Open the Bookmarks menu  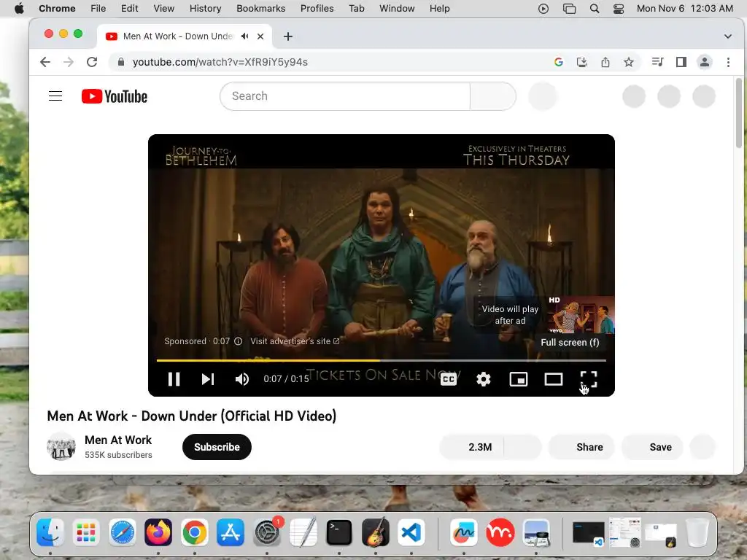pos(260,9)
